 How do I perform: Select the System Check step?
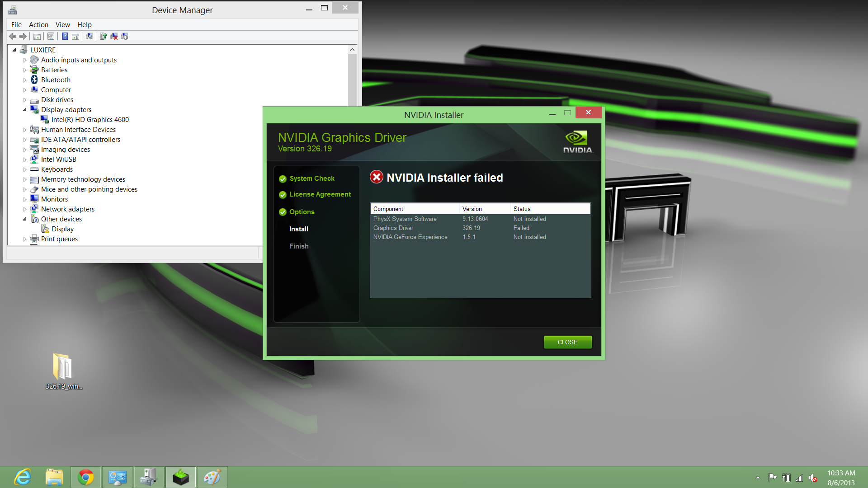(x=312, y=178)
